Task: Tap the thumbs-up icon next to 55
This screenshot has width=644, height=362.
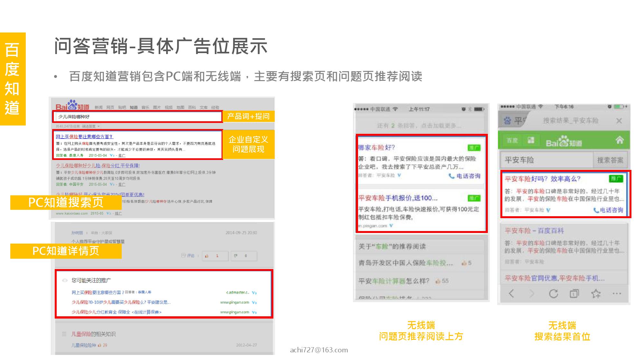Action: pyautogui.click(x=438, y=281)
